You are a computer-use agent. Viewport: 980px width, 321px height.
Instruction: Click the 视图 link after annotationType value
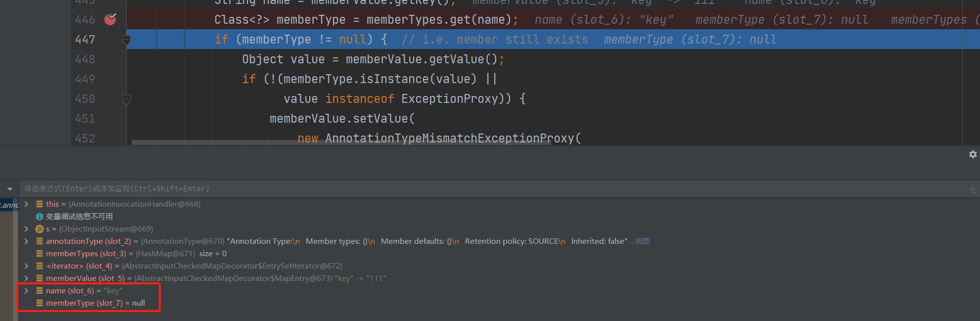642,241
